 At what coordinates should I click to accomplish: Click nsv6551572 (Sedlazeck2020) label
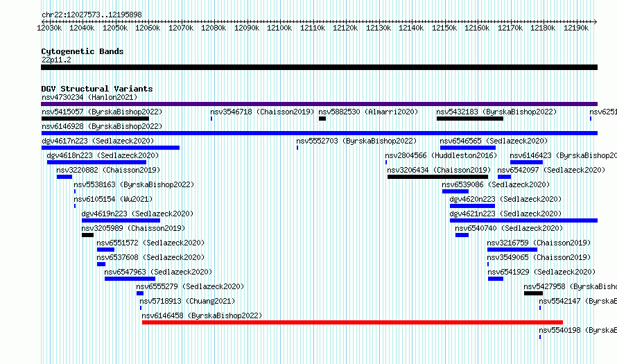pyautogui.click(x=150, y=243)
